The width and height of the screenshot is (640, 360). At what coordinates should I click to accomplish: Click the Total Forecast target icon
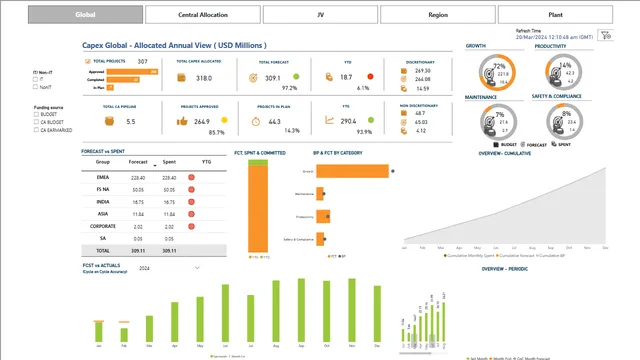(253, 78)
